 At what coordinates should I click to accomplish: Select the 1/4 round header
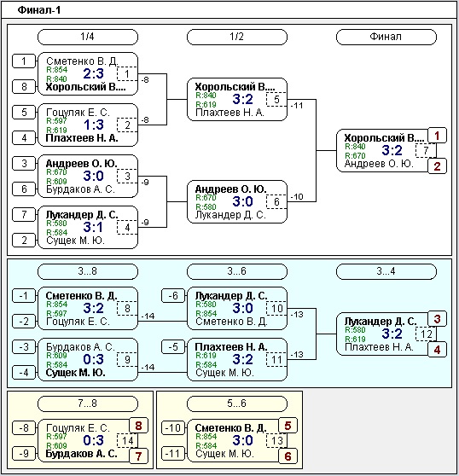88,37
